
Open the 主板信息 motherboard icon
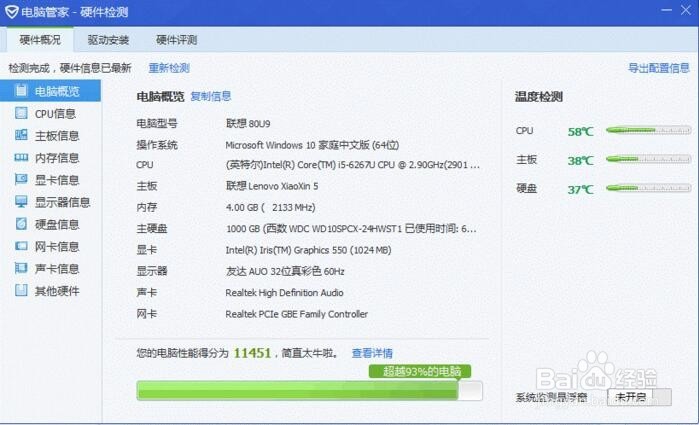tap(21, 135)
